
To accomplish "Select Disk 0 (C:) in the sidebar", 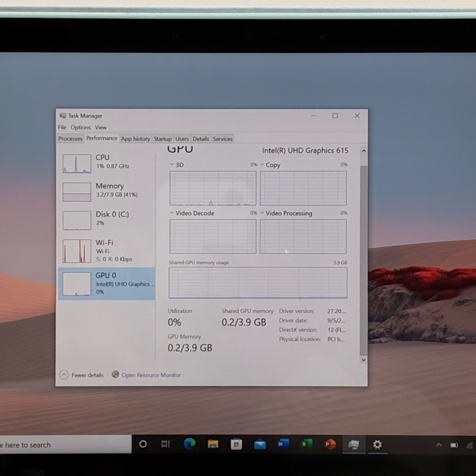I will point(107,220).
